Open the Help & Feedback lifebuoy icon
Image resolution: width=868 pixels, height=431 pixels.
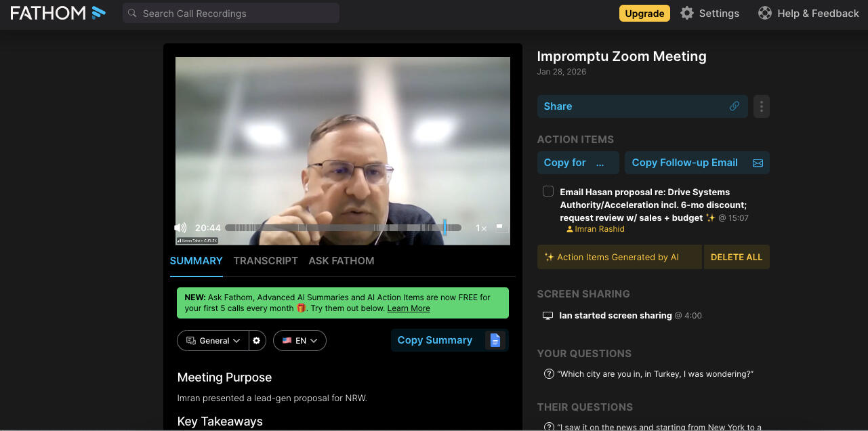765,13
